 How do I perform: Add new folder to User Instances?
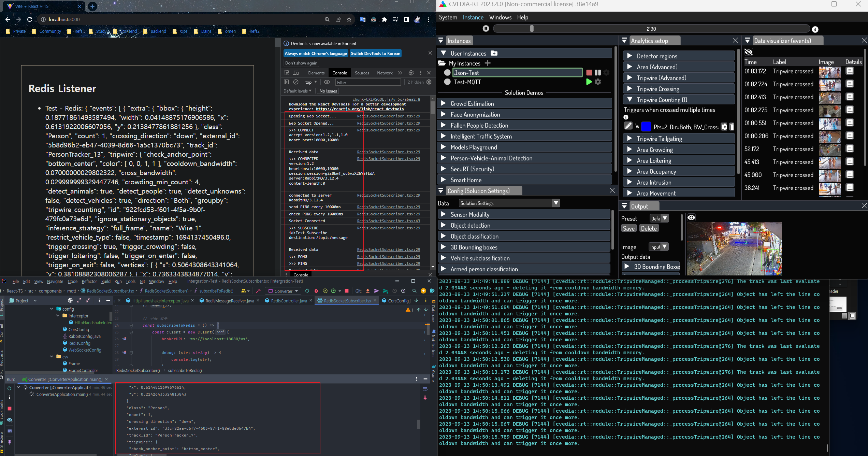coord(494,53)
